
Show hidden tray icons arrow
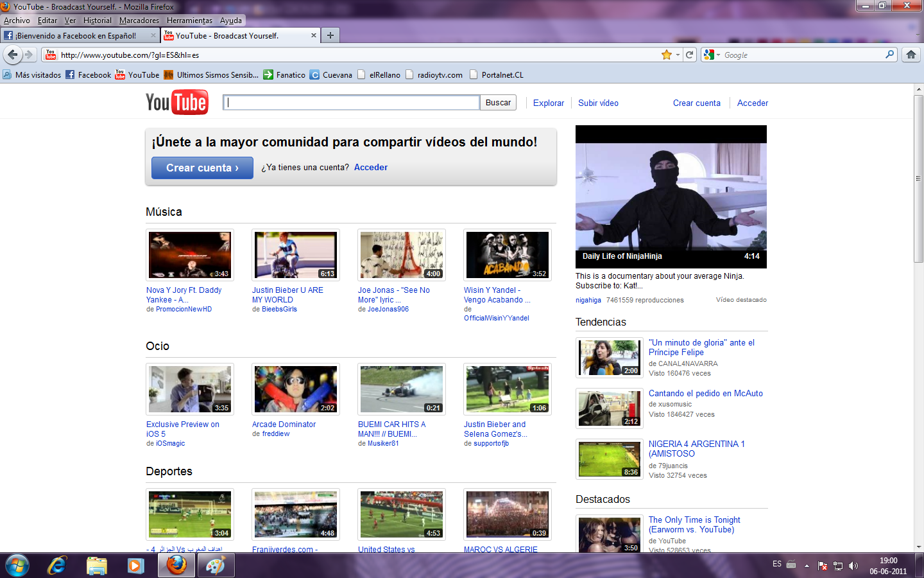[x=807, y=566]
